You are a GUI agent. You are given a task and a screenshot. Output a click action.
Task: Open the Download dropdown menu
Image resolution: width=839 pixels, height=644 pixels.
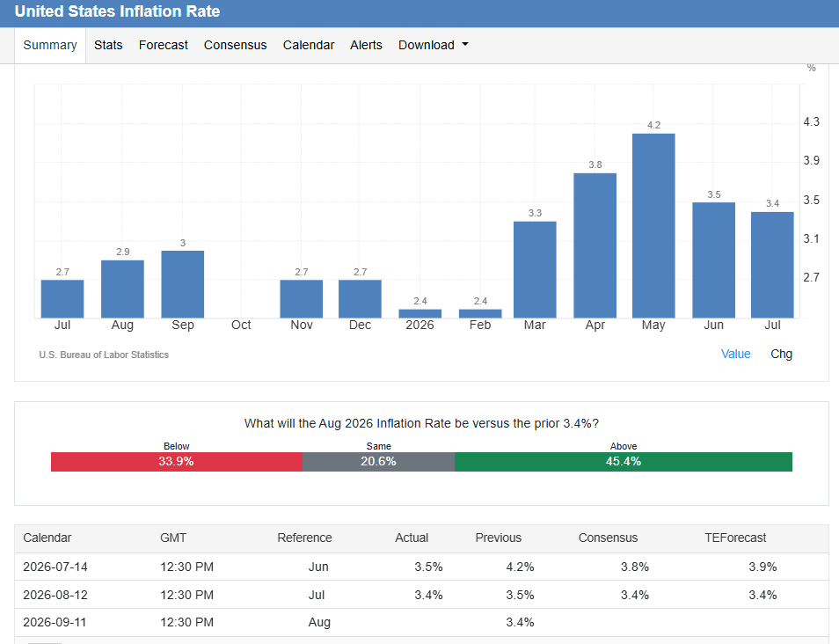(x=433, y=45)
